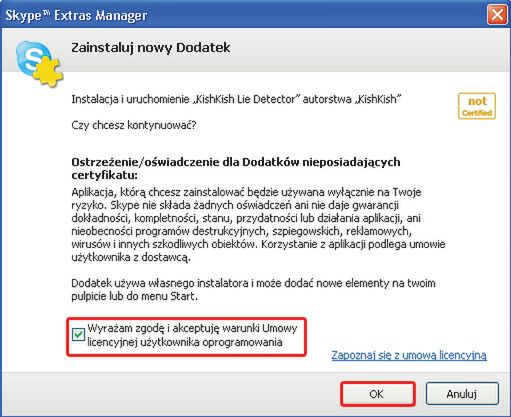Click the 'not Certified' badge

tap(477, 106)
